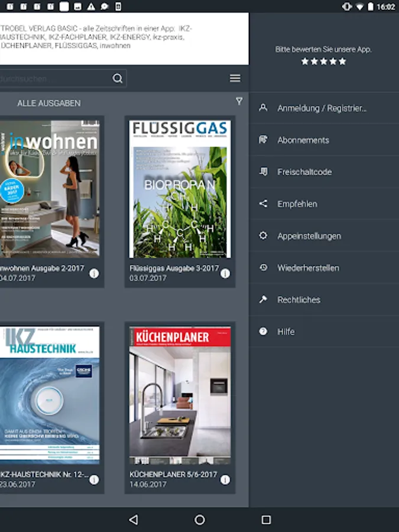Tap the Android home button

[x=200, y=520]
